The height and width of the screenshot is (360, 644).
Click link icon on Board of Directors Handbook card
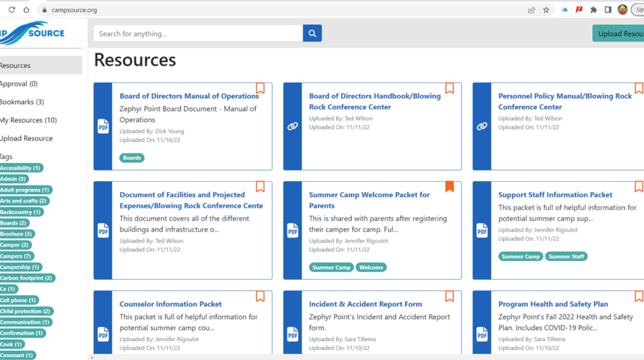tap(293, 126)
